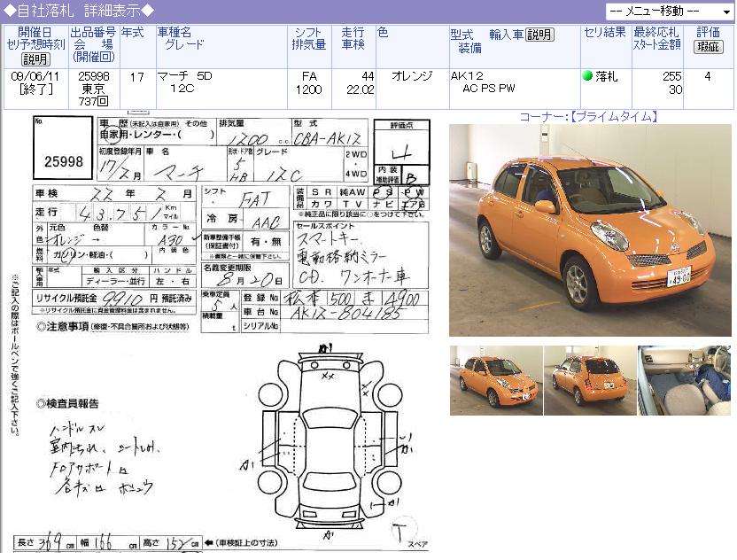Click the 説明 button under 開催日
The width and height of the screenshot is (737, 560).
click(x=35, y=59)
